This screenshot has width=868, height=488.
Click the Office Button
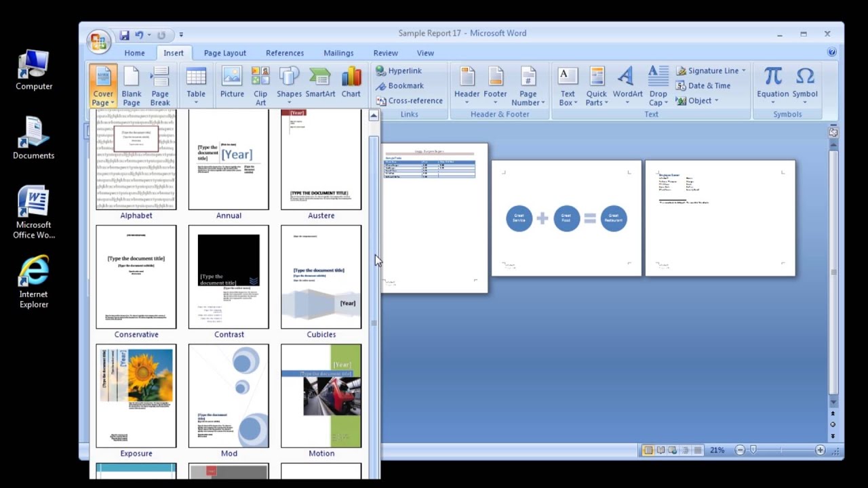pos(98,41)
